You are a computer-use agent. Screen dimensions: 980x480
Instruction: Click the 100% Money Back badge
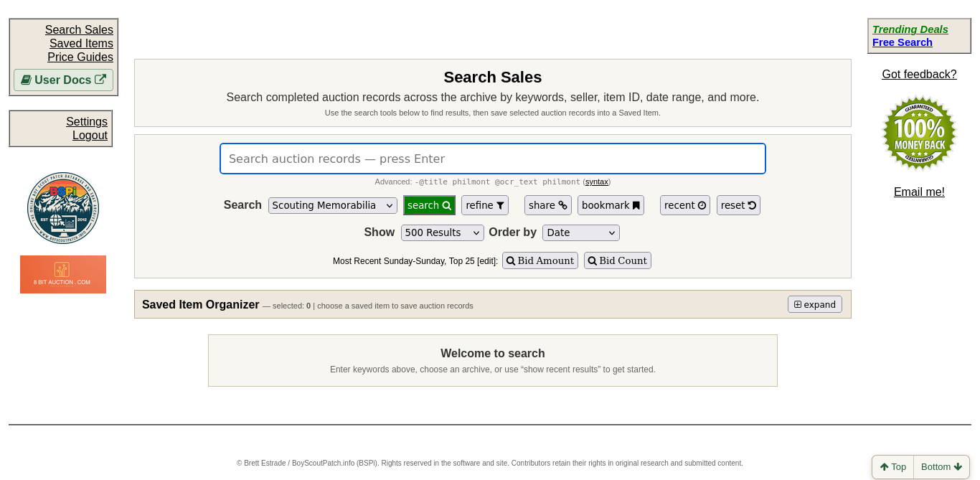(919, 133)
